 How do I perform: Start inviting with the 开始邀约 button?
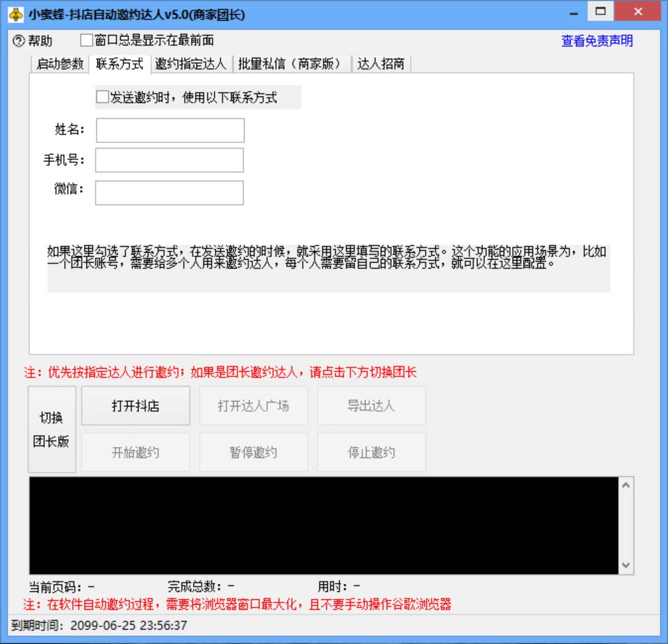click(135, 452)
